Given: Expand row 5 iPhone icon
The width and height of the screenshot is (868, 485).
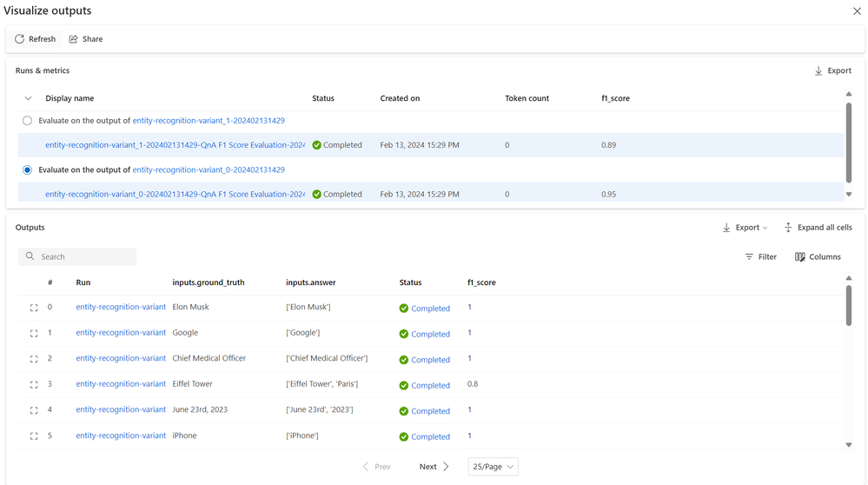Looking at the screenshot, I should [34, 436].
